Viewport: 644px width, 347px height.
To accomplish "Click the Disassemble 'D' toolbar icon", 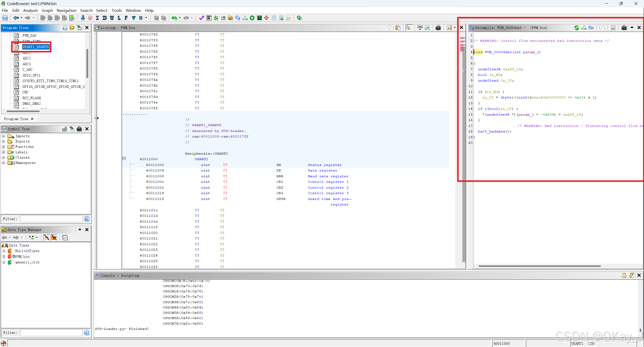I will (105, 18).
